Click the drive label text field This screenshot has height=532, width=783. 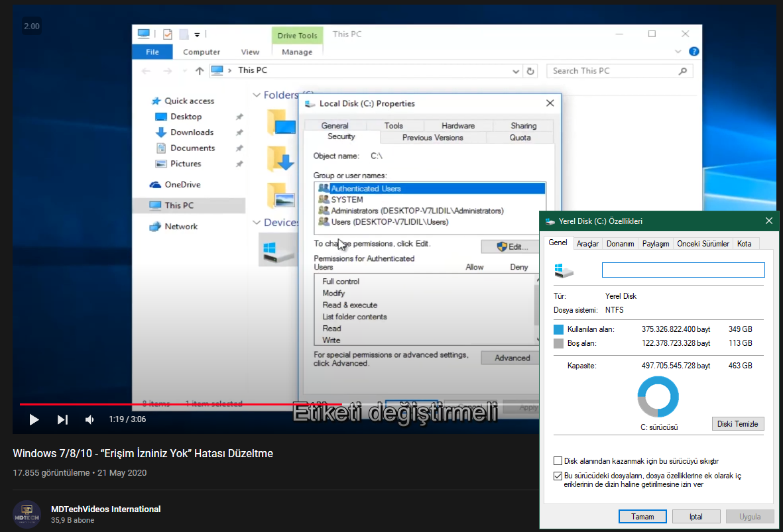(x=683, y=270)
